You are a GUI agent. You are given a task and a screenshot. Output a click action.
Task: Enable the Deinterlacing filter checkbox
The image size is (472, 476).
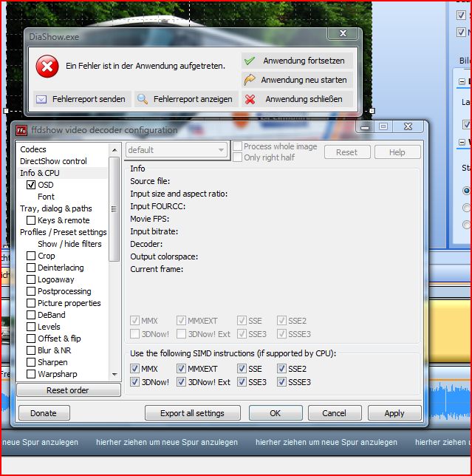click(x=31, y=268)
